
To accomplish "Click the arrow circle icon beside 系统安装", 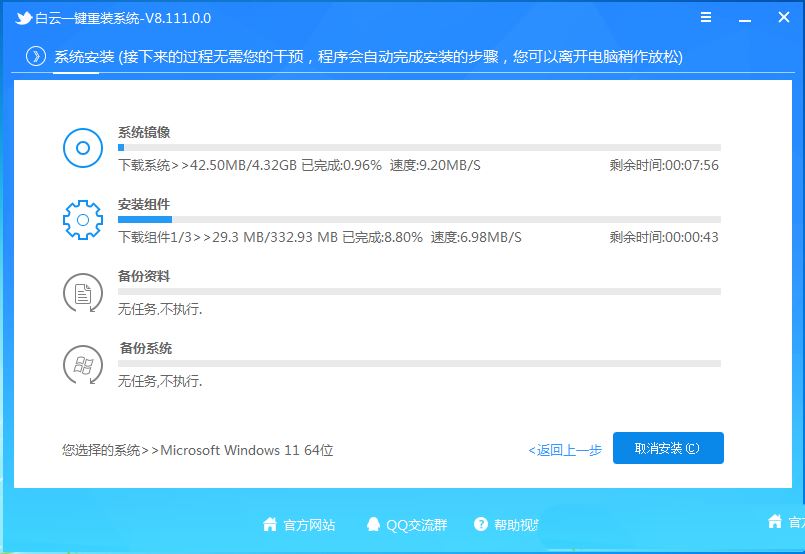I will pyautogui.click(x=36, y=56).
